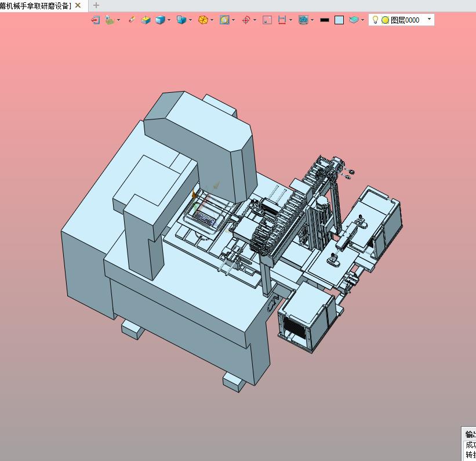The height and width of the screenshot is (461, 476).
Task: Click the blue shaded cube display icon
Action: pyautogui.click(x=160, y=20)
